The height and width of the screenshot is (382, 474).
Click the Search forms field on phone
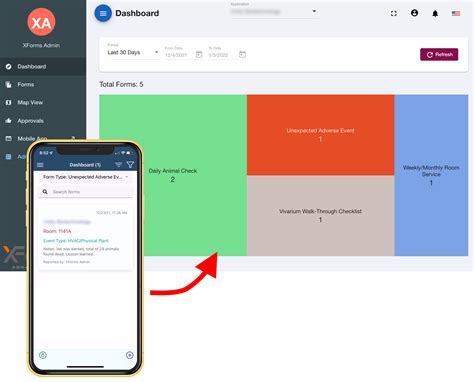(86, 192)
